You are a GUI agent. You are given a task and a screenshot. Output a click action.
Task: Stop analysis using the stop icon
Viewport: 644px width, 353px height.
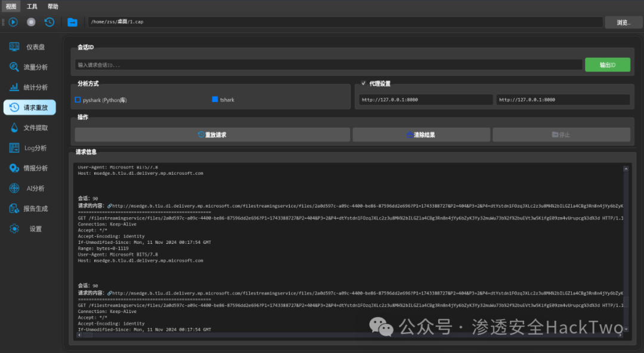tap(31, 22)
